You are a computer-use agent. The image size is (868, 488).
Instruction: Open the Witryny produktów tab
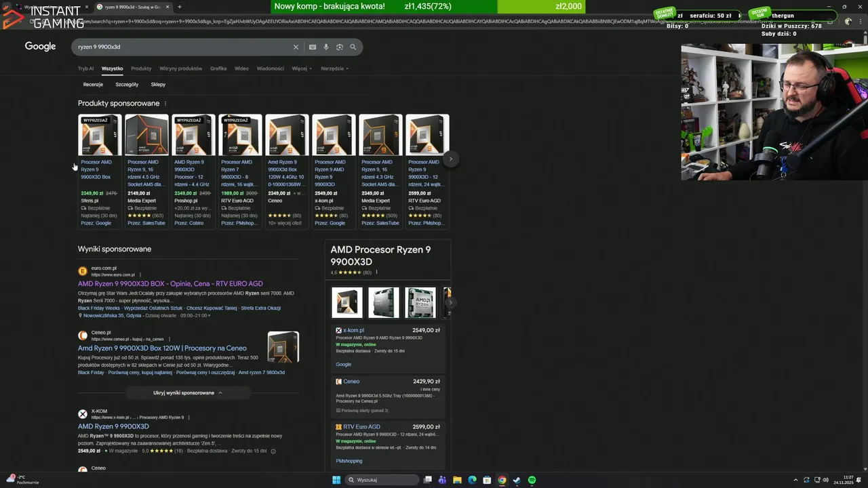click(x=181, y=68)
